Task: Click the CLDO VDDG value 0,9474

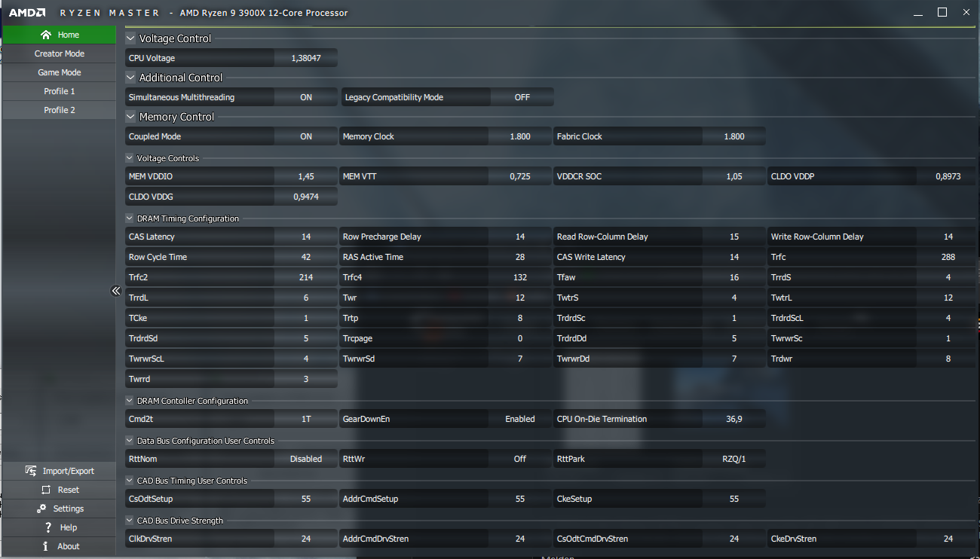Action: coord(306,197)
